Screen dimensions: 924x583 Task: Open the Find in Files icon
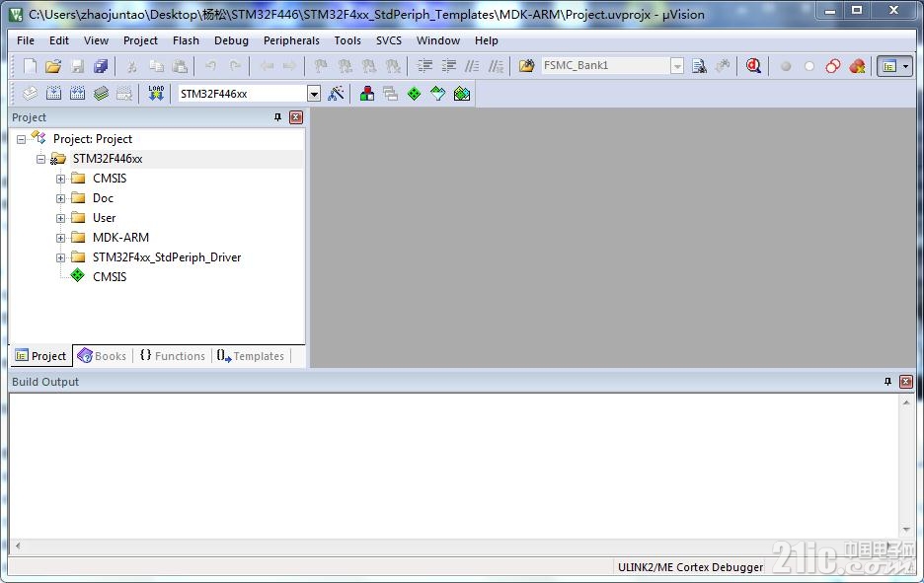(526, 66)
